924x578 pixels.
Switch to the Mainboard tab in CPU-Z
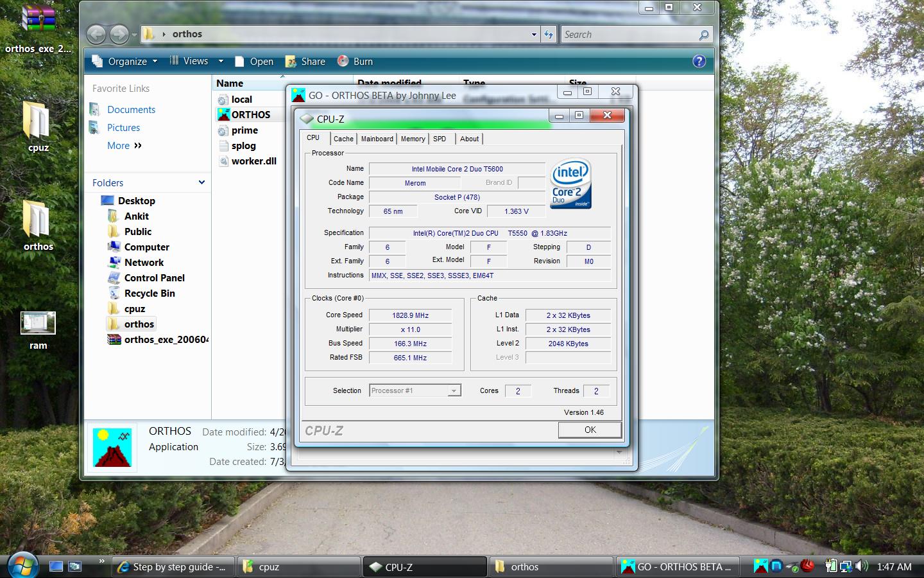pos(377,139)
